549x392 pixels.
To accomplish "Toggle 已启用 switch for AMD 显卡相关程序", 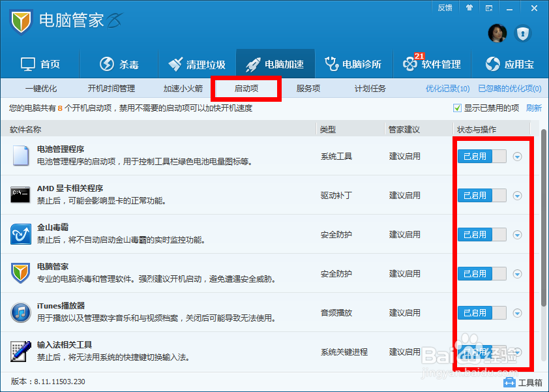I will [482, 196].
